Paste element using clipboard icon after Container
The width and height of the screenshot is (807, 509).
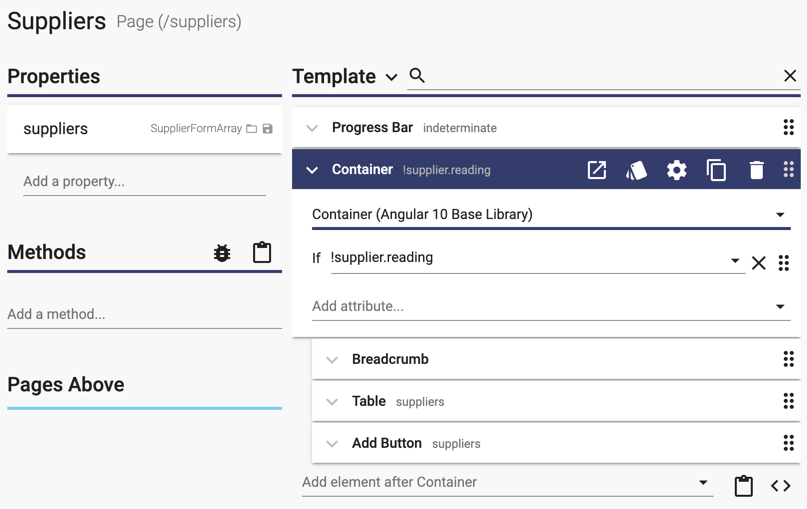[x=743, y=485]
